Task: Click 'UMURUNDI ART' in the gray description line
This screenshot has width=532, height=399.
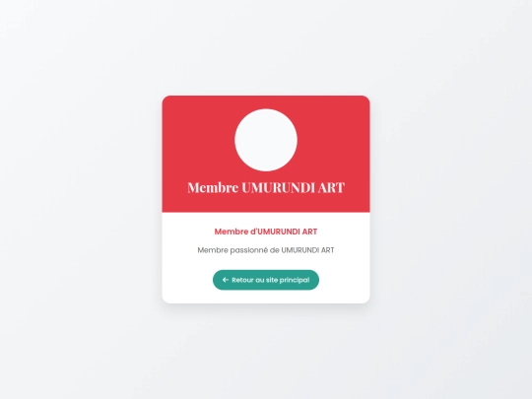Action: [x=307, y=250]
